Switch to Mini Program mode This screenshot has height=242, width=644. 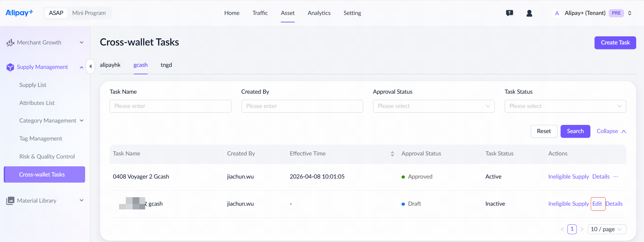coord(89,13)
